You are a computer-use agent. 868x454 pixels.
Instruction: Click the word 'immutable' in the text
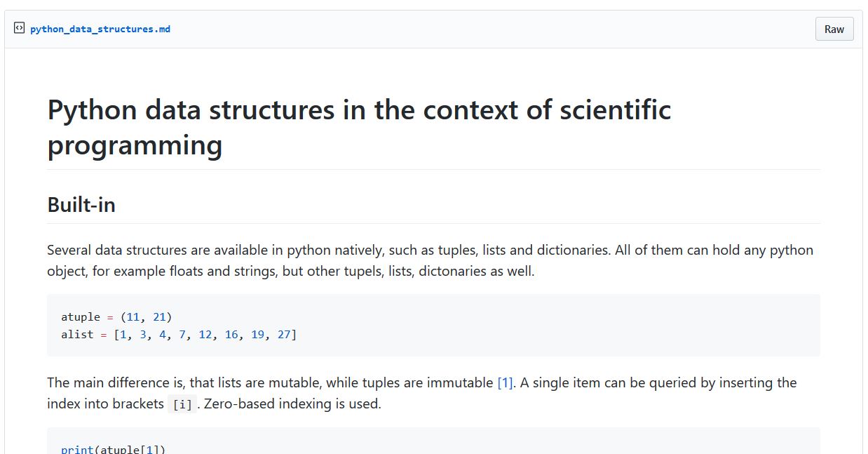coord(459,382)
